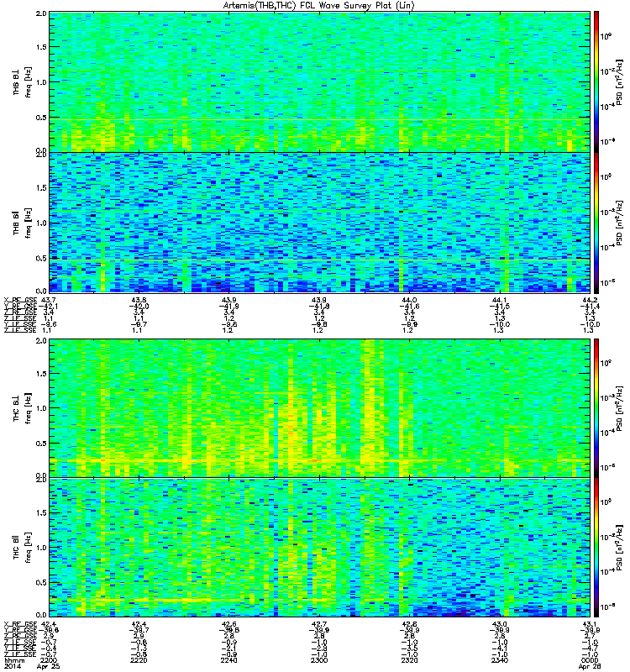Click the THB position value '44.0'
This screenshot has width=630, height=672.
click(409, 300)
